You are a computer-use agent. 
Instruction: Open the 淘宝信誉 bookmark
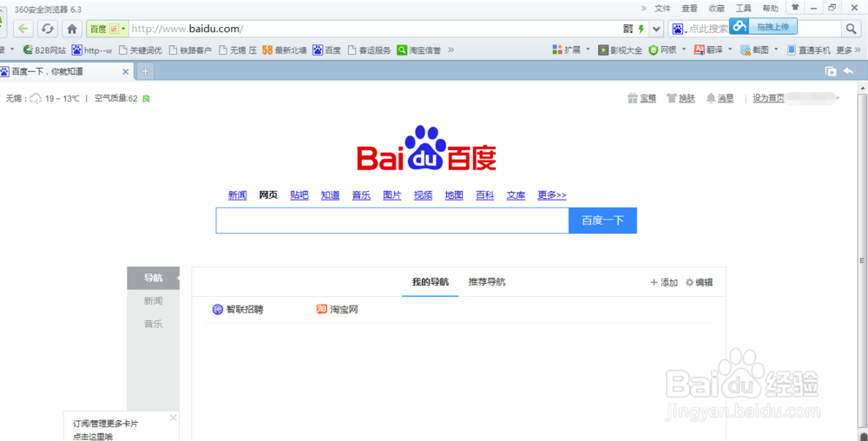[419, 50]
